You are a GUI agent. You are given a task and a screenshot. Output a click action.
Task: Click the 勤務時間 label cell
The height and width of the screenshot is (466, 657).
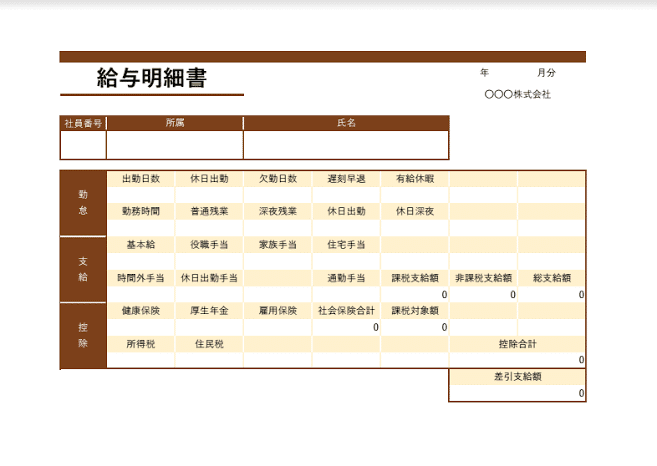[x=141, y=212]
